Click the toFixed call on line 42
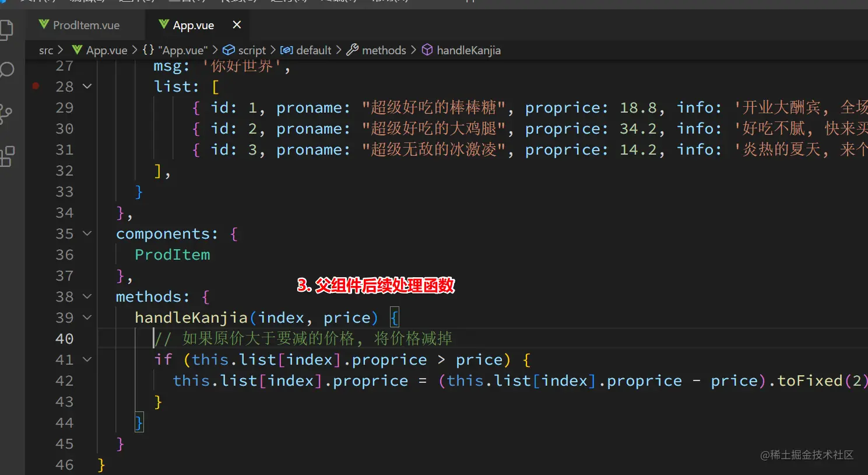This screenshot has width=868, height=475. tap(810, 380)
